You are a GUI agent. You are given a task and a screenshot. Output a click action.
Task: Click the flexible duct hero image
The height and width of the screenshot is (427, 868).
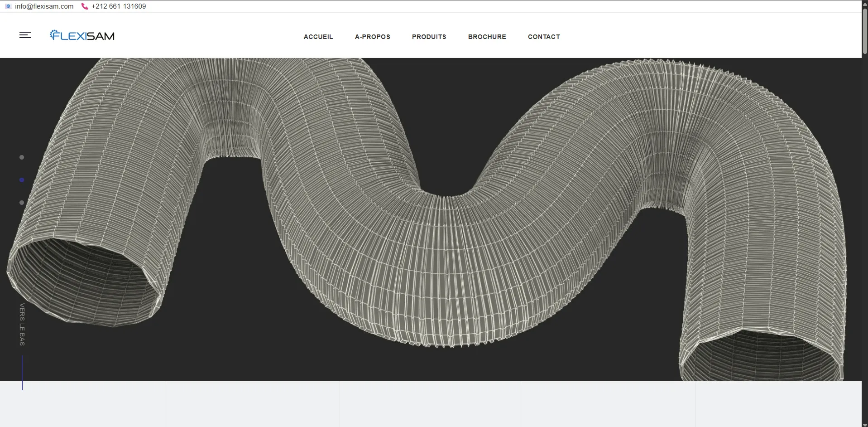430,218
